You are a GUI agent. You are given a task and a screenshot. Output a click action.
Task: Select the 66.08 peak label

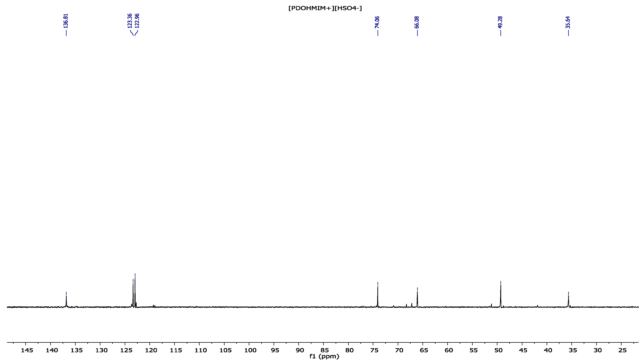point(417,22)
